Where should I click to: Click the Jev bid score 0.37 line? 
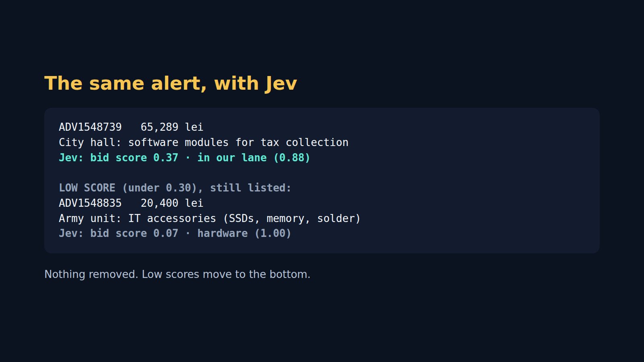point(185,158)
